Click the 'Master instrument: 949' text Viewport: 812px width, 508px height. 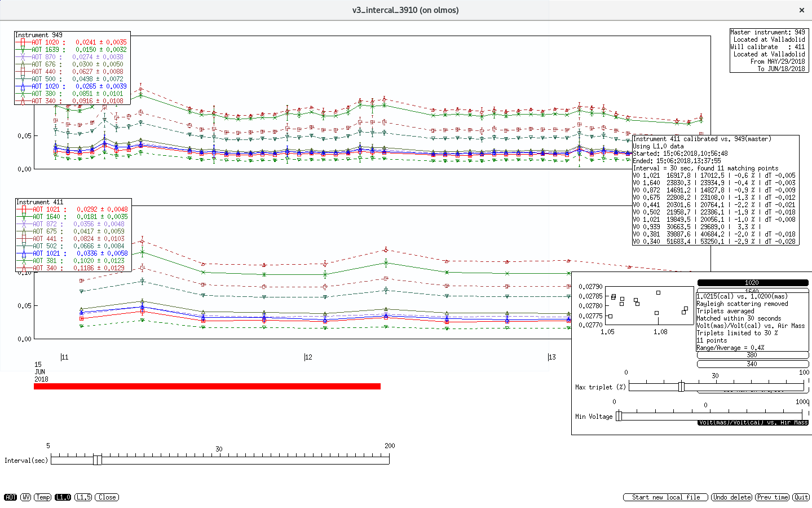tap(768, 32)
